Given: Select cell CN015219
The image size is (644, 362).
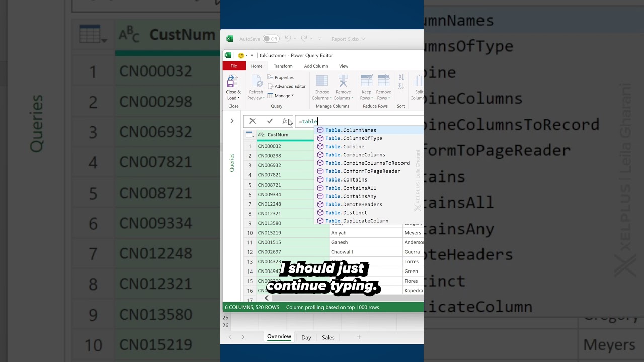Looking at the screenshot, I should 292,233.
